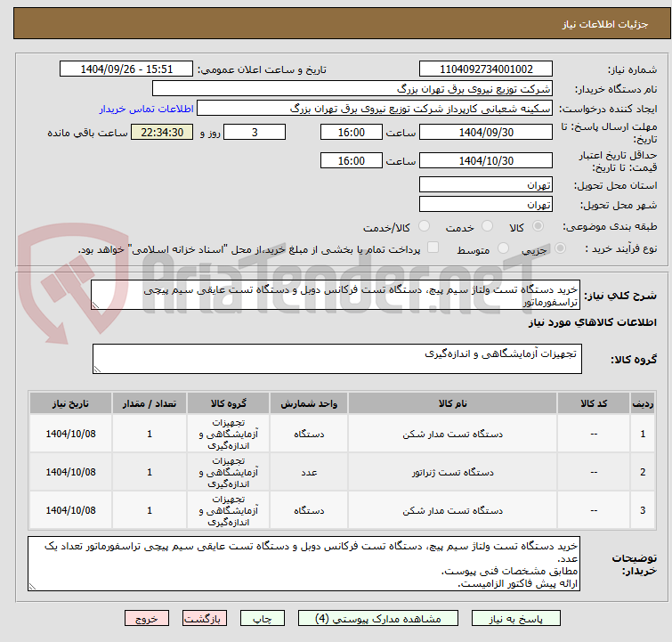Click the نام کالا column header
The image size is (672, 642).
click(x=452, y=403)
